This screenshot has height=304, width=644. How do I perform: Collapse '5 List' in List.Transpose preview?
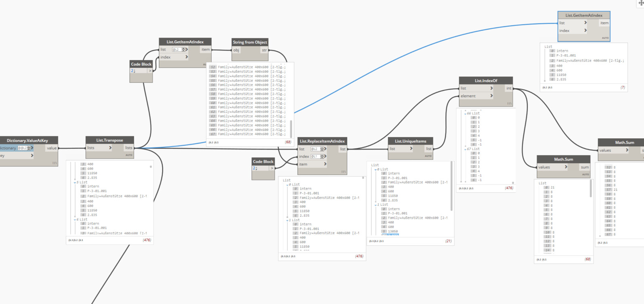pyautogui.click(x=75, y=182)
